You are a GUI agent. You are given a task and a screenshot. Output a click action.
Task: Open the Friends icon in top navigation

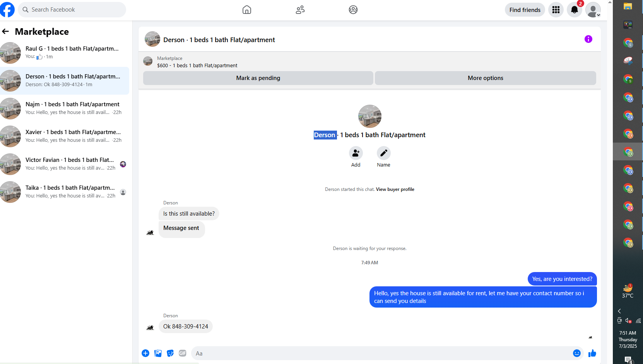(x=300, y=10)
